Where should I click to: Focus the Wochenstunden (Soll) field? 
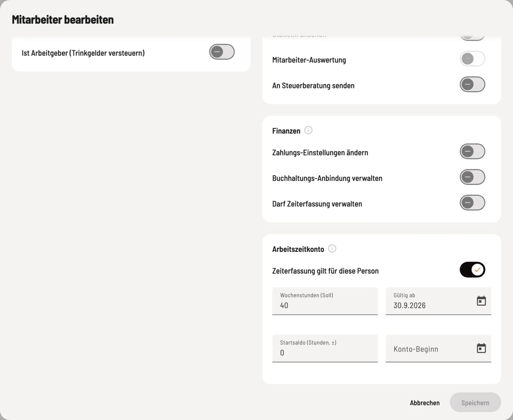(325, 301)
